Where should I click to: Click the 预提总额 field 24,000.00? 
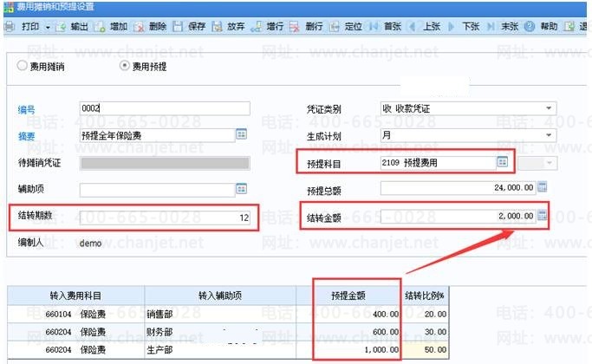458,188
